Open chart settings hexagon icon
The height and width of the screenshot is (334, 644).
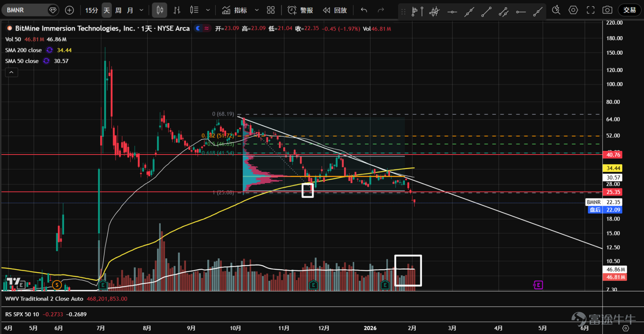pos(573,10)
